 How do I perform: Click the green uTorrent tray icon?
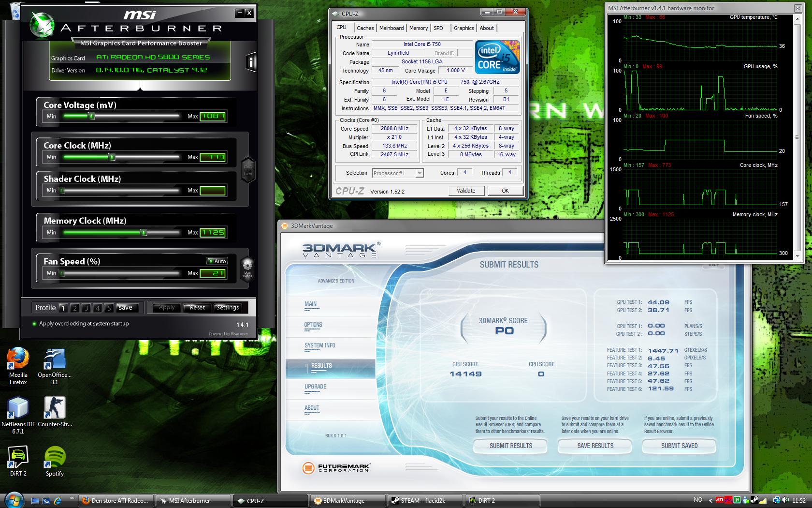737,500
